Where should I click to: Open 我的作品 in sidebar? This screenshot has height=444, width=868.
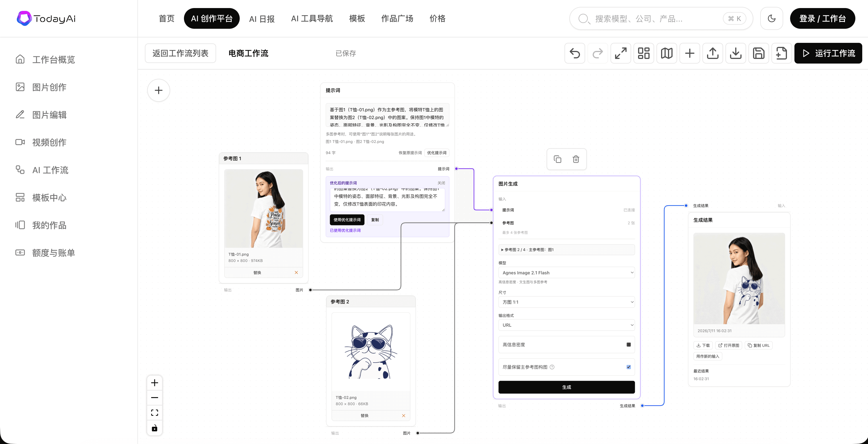[x=41, y=225]
